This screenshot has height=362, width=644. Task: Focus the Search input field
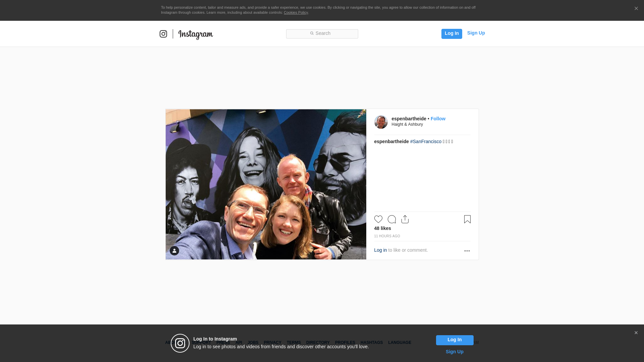322,34
